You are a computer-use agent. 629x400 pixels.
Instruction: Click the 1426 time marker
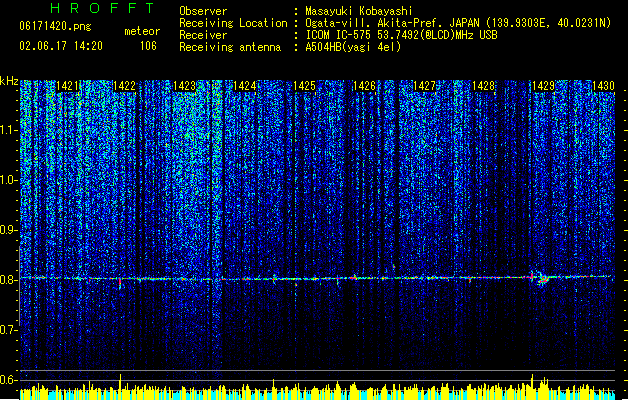(364, 86)
